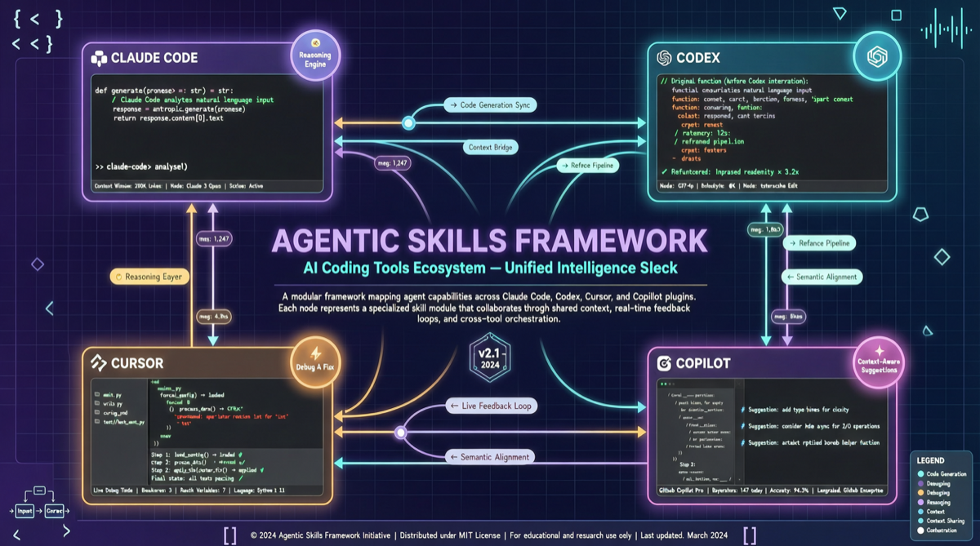Toggle the Context Sharing legend entry
Screen dimensions: 980x546
tap(947, 521)
